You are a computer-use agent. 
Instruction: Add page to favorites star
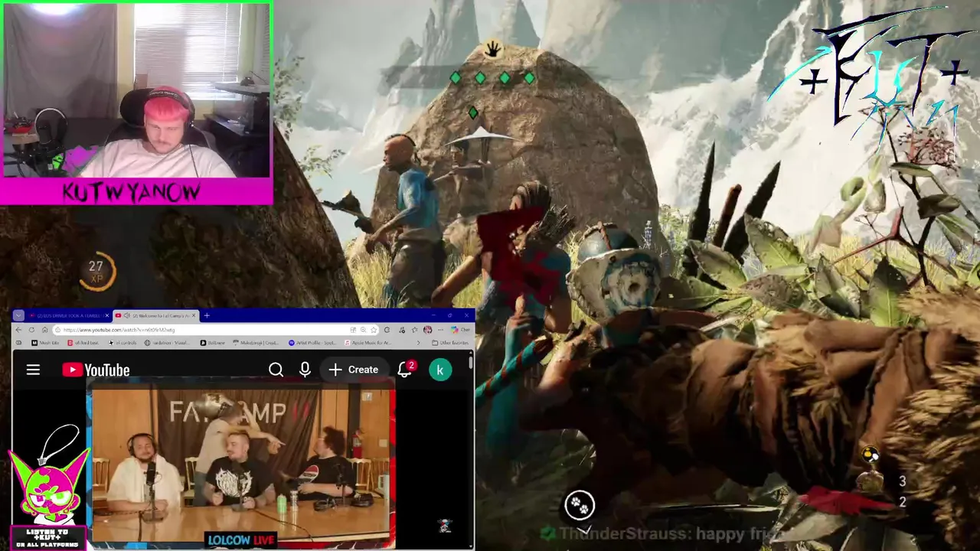coord(374,330)
